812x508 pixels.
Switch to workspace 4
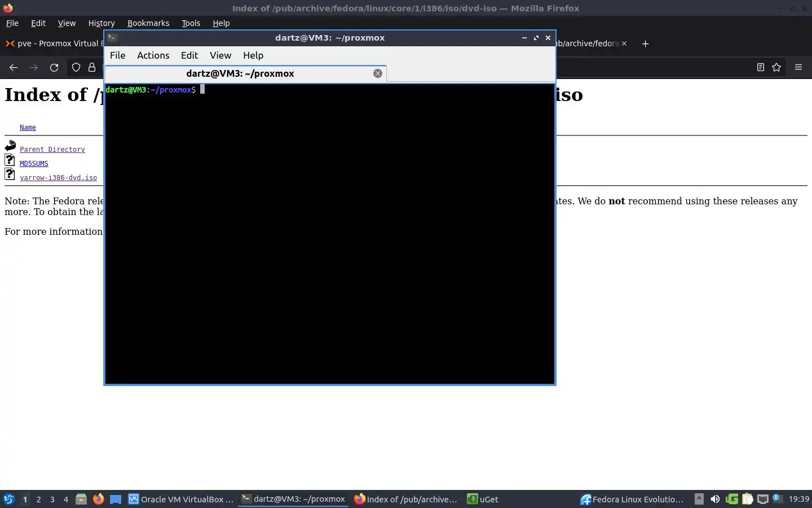66,499
